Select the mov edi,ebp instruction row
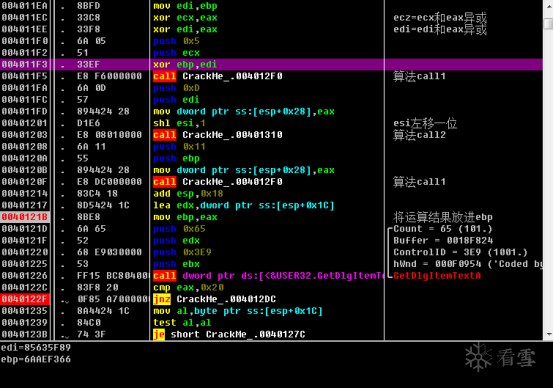The width and height of the screenshot is (554, 388). coord(185,6)
